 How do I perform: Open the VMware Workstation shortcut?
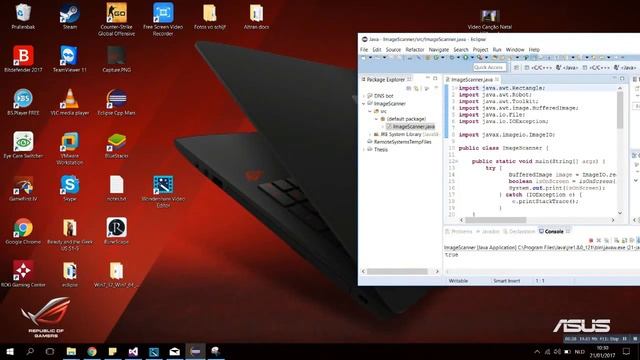[69, 148]
